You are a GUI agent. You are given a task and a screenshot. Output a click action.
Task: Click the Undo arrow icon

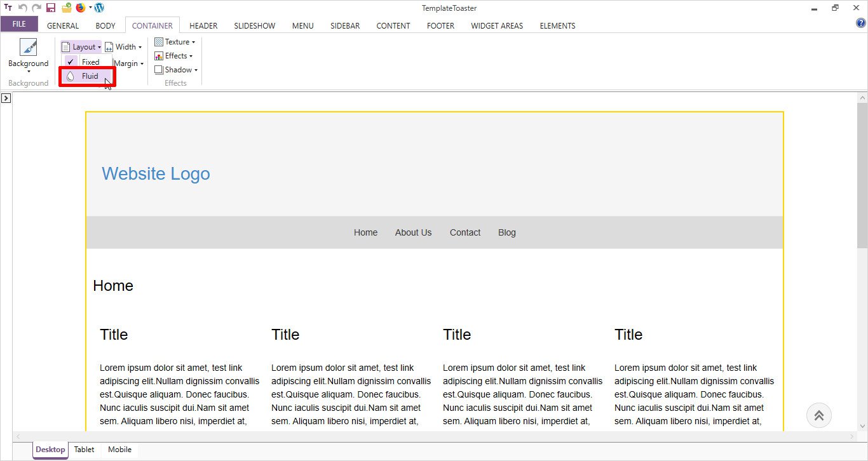coord(23,8)
